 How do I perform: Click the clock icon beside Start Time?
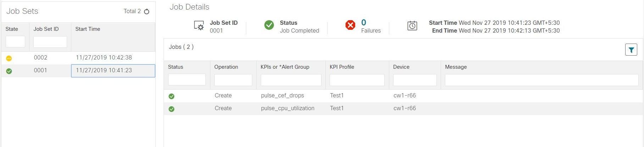click(x=412, y=26)
